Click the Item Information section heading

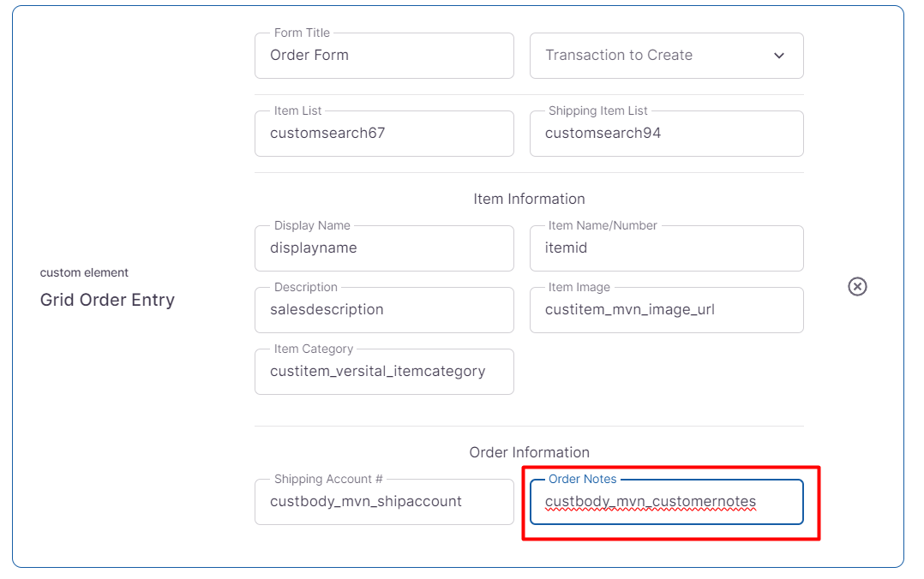[x=529, y=199]
